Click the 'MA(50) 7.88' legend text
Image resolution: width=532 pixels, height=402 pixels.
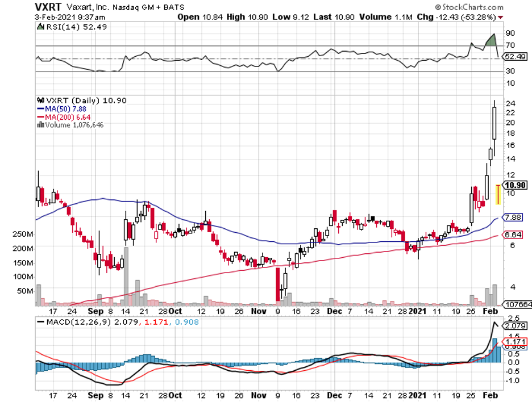click(x=66, y=109)
